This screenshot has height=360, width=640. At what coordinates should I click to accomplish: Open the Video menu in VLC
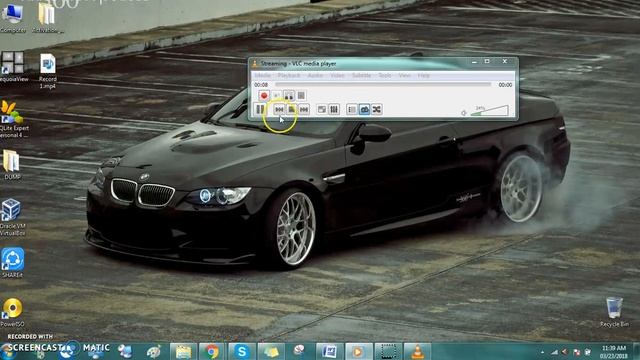tap(337, 76)
